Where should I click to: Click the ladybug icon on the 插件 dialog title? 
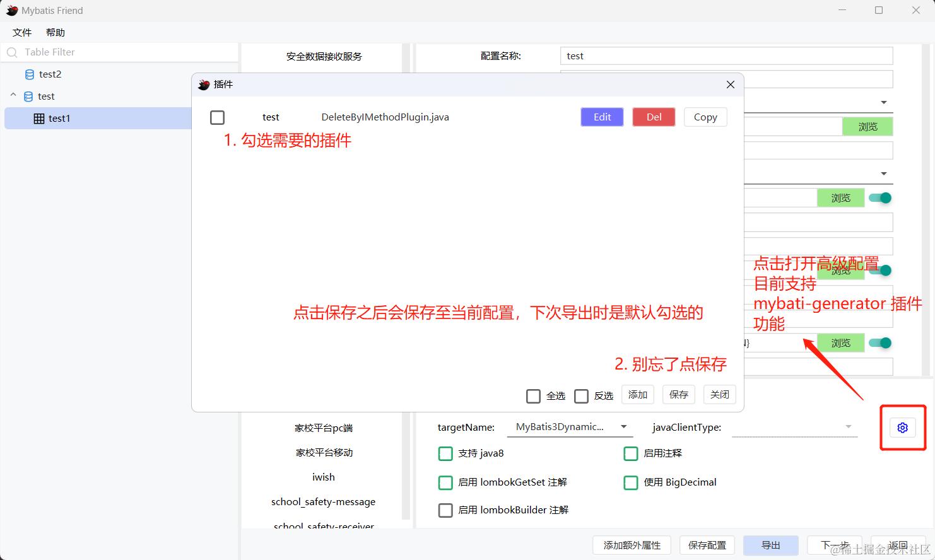[x=203, y=84]
